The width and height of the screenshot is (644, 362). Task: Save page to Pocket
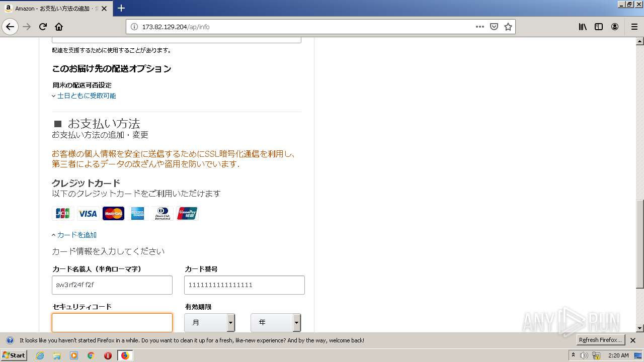coord(494,27)
